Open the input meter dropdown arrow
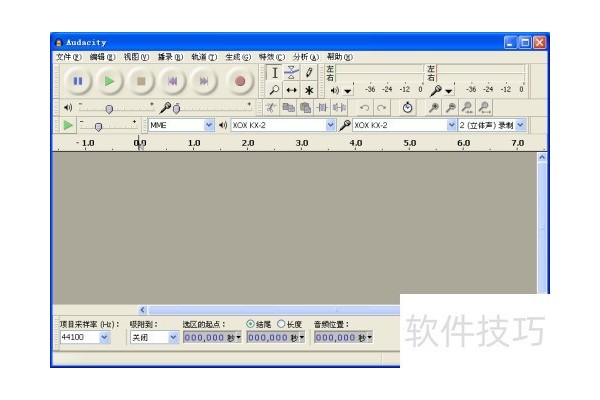This screenshot has width=600, height=400. click(x=448, y=91)
